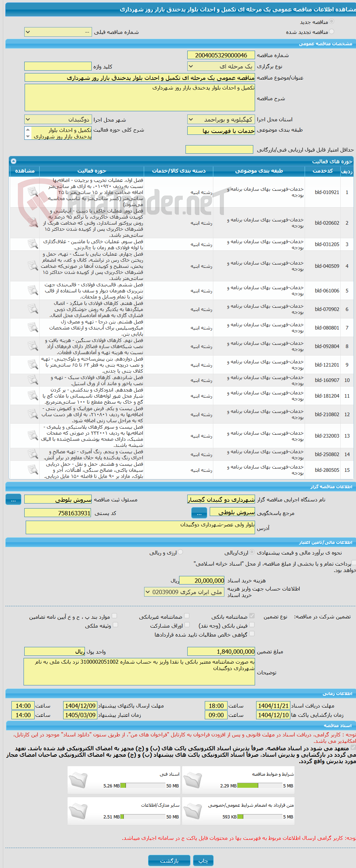Toggle اسناد خزانه اسلامی payment checkbox

[x=354, y=562]
